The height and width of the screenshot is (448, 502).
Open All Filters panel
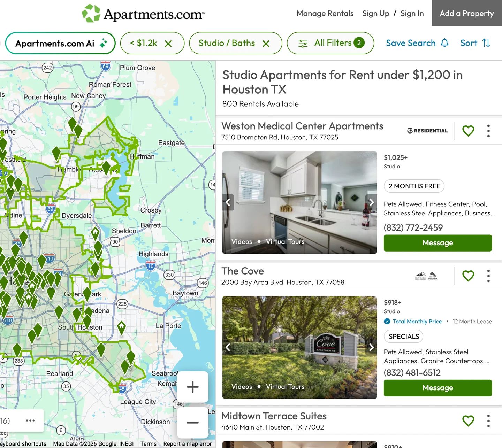coord(330,43)
